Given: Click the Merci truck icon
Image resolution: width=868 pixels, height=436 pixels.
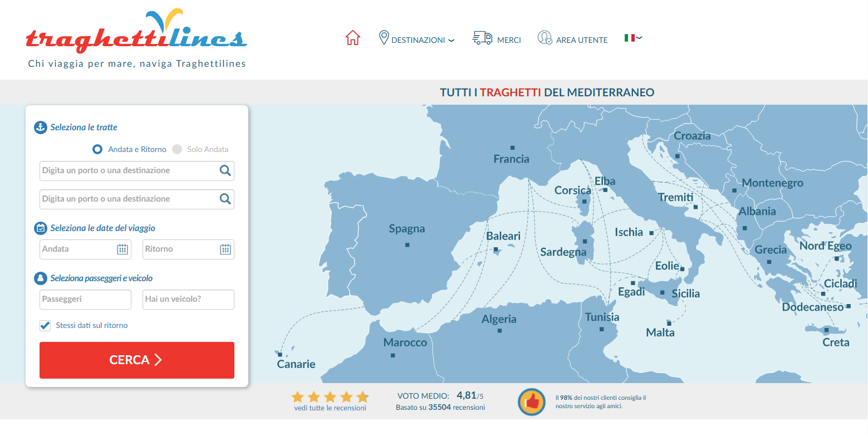Looking at the screenshot, I should pos(482,38).
